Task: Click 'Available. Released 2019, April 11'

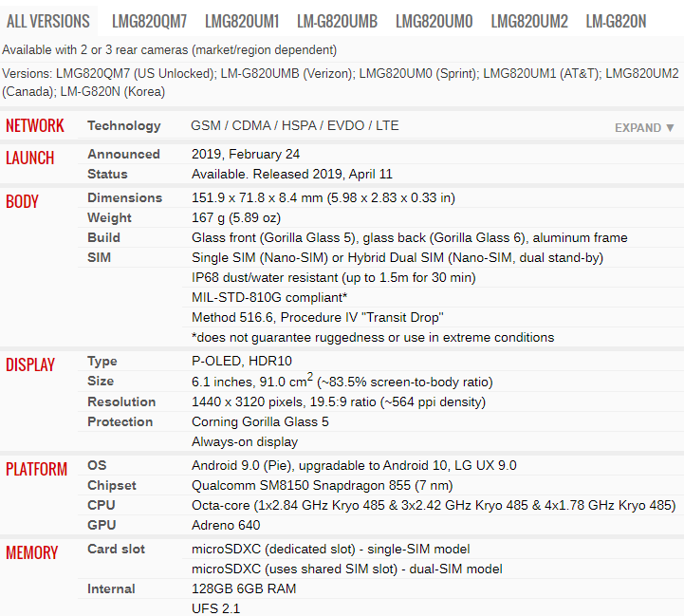Action: pyautogui.click(x=292, y=175)
